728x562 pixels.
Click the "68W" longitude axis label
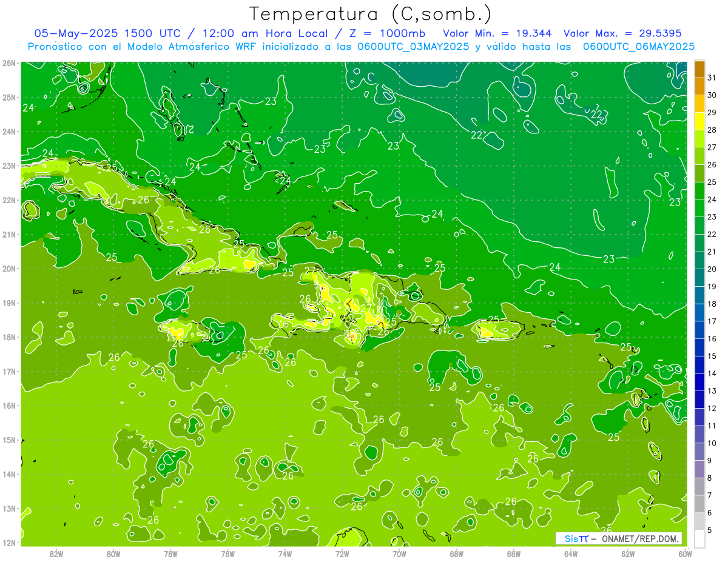(x=457, y=554)
